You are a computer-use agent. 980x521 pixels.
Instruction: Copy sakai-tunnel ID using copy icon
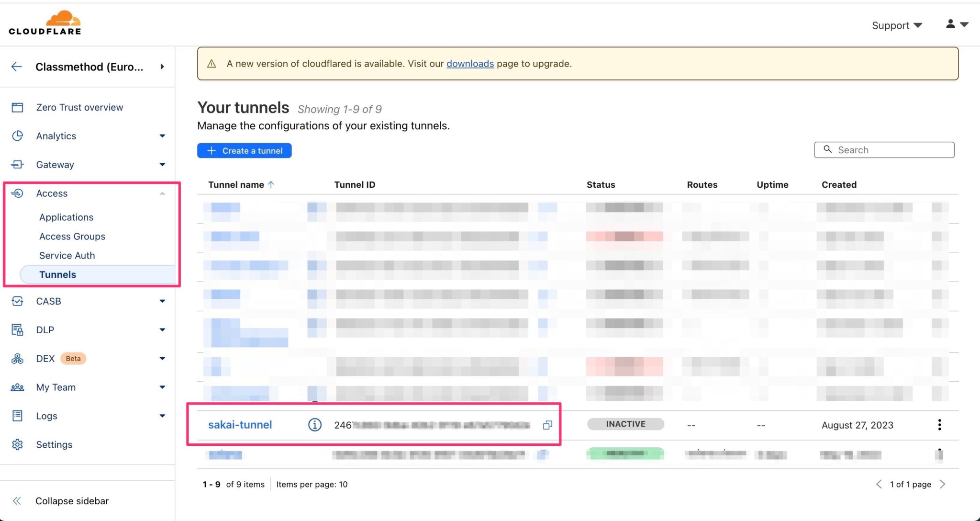click(547, 425)
